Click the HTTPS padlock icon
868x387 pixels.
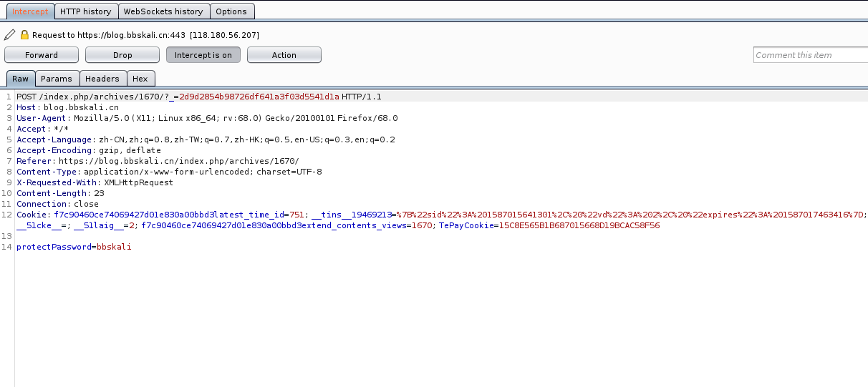(x=24, y=35)
